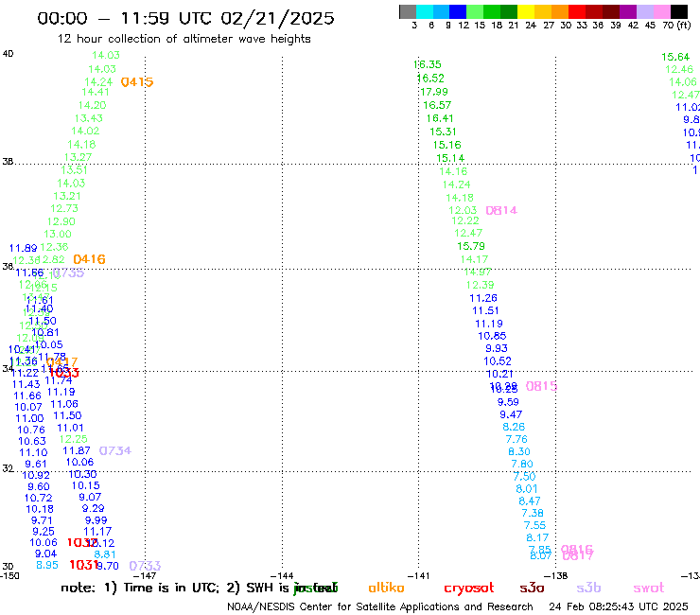Select the s3b satellite legend label

point(588,588)
